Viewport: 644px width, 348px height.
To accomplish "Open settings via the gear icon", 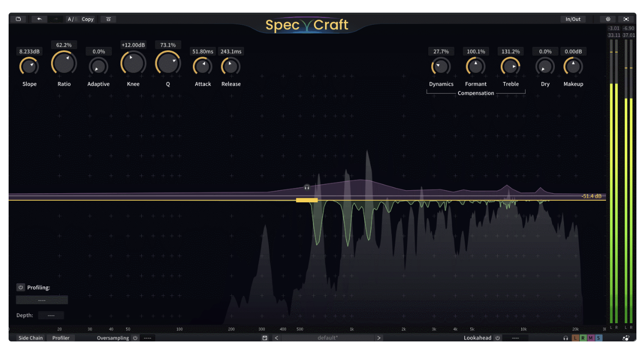I will [x=608, y=19].
